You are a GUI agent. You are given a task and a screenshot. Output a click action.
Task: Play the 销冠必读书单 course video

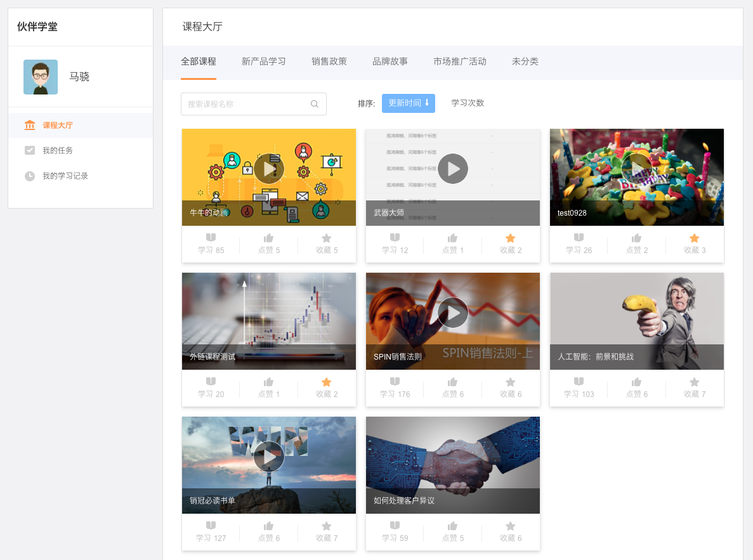pos(269,457)
